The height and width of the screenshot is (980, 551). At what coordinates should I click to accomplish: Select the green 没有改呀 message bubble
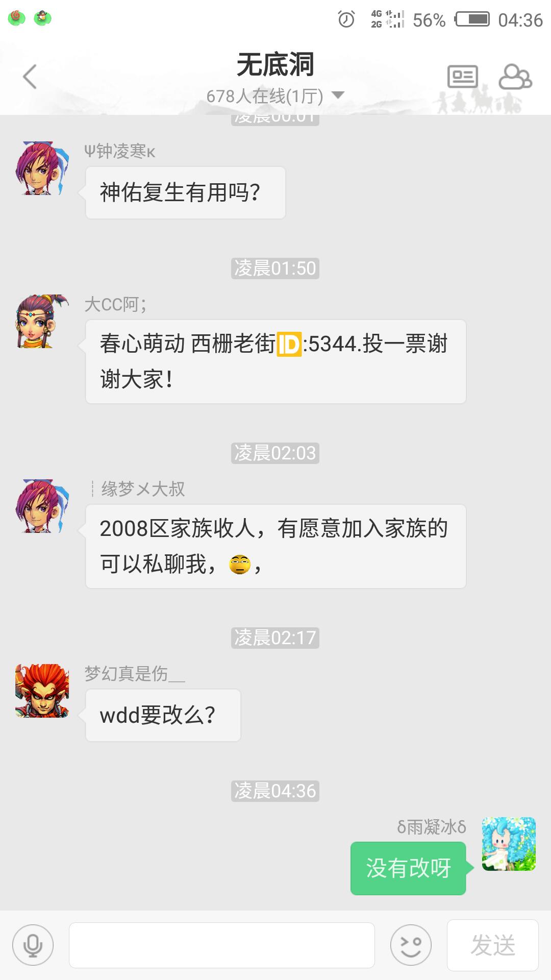click(408, 868)
